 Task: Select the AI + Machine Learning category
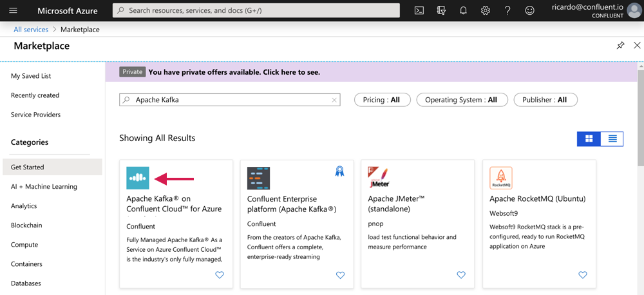tap(44, 187)
